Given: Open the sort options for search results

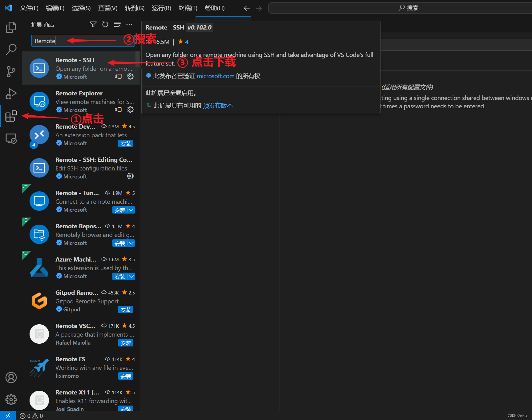Looking at the screenshot, I should [x=117, y=24].
